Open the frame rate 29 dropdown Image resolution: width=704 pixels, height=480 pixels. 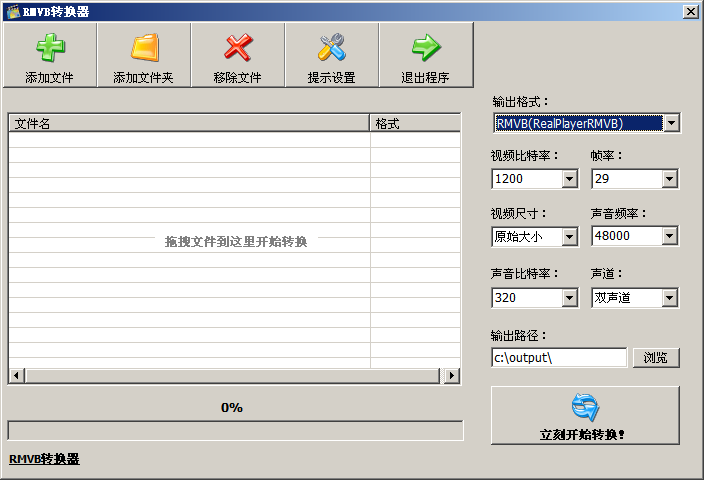coord(669,179)
